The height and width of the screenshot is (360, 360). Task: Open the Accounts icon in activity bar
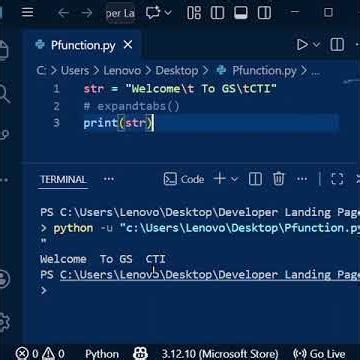(x=5, y=278)
